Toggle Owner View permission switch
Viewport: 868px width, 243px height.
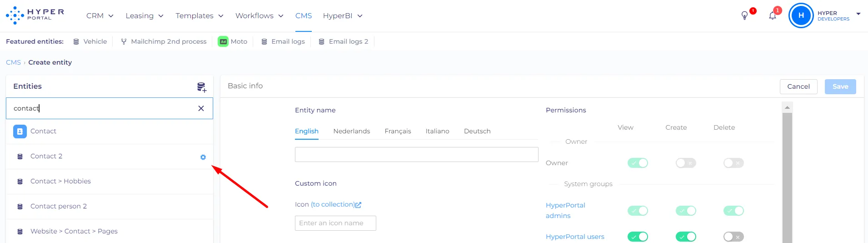638,163
